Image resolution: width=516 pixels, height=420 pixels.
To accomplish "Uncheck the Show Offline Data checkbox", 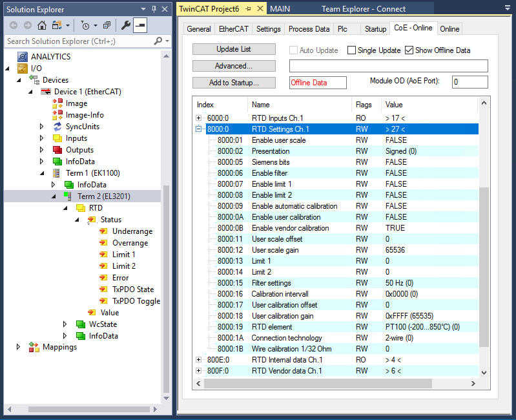I will [409, 50].
